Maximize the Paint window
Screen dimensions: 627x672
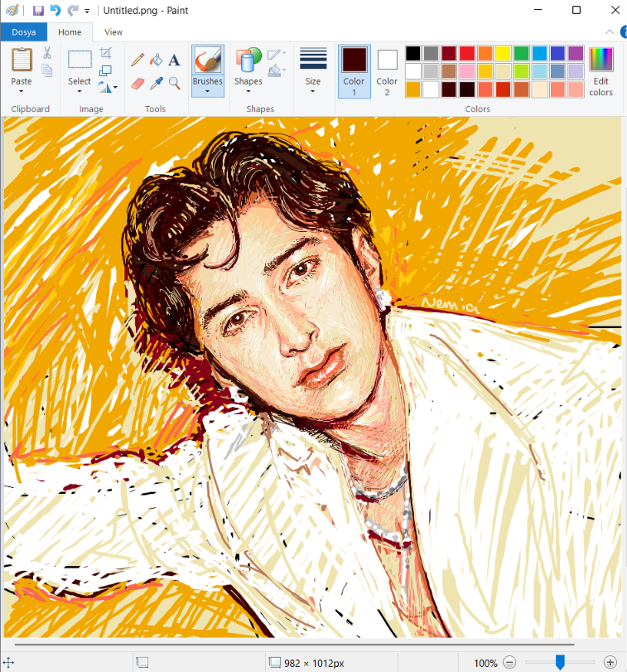coord(576,10)
